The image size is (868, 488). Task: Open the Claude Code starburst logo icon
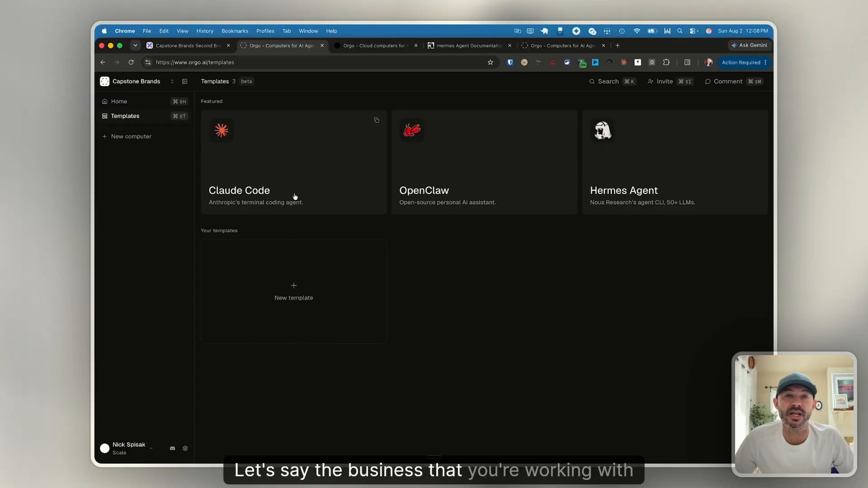[x=222, y=131]
